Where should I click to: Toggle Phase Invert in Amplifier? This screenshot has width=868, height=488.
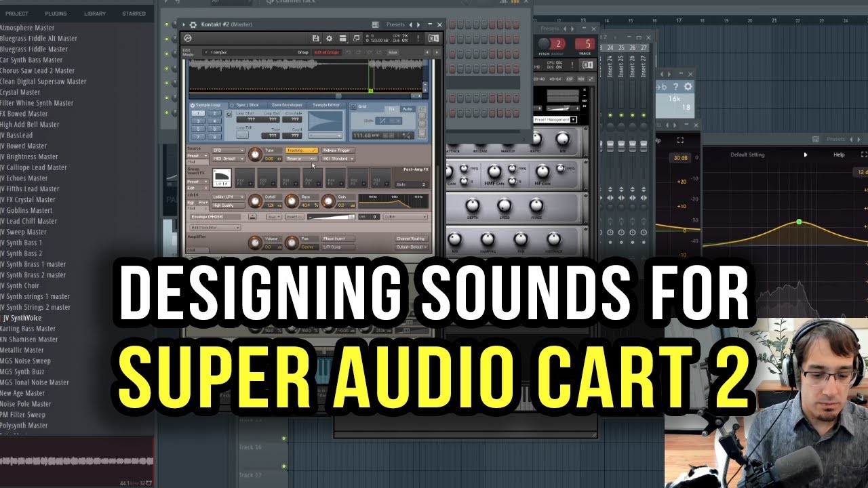click(338, 239)
